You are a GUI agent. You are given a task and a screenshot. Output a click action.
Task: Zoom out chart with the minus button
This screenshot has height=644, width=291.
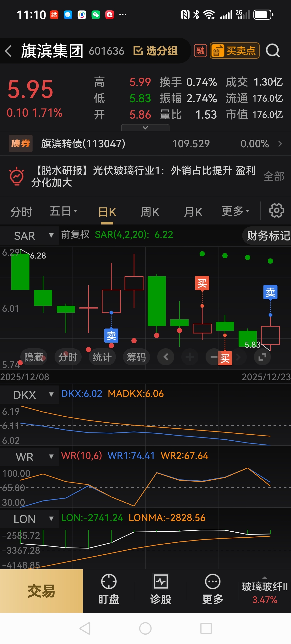[213, 357]
